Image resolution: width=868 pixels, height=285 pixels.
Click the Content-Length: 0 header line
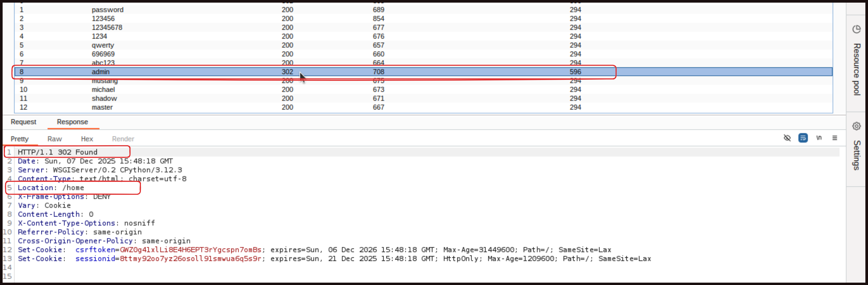click(56, 214)
